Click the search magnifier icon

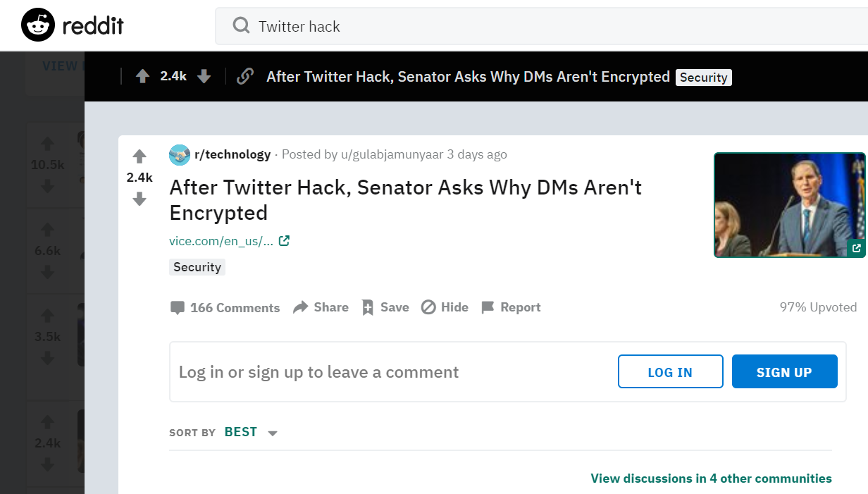pyautogui.click(x=241, y=26)
